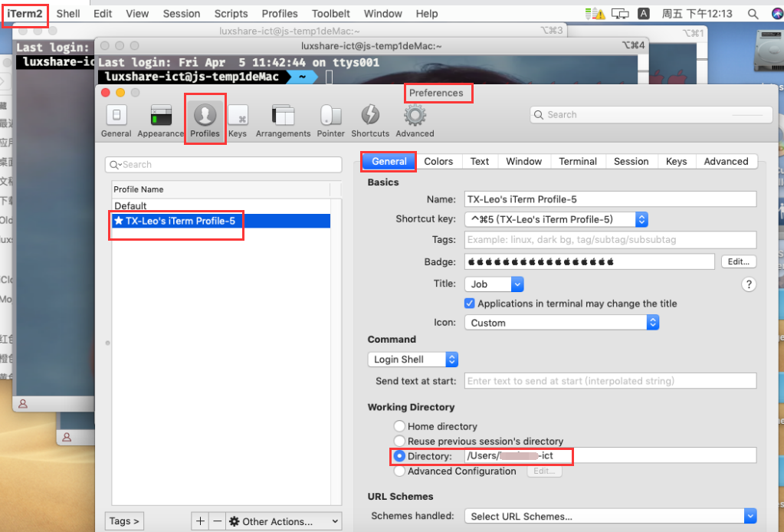Remove selected profile with minus button

pos(218,521)
